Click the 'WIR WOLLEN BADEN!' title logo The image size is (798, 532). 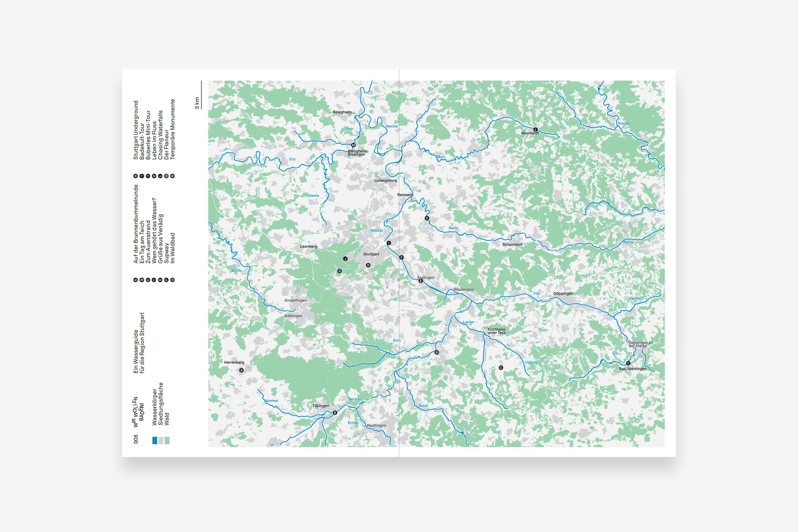coord(138,412)
